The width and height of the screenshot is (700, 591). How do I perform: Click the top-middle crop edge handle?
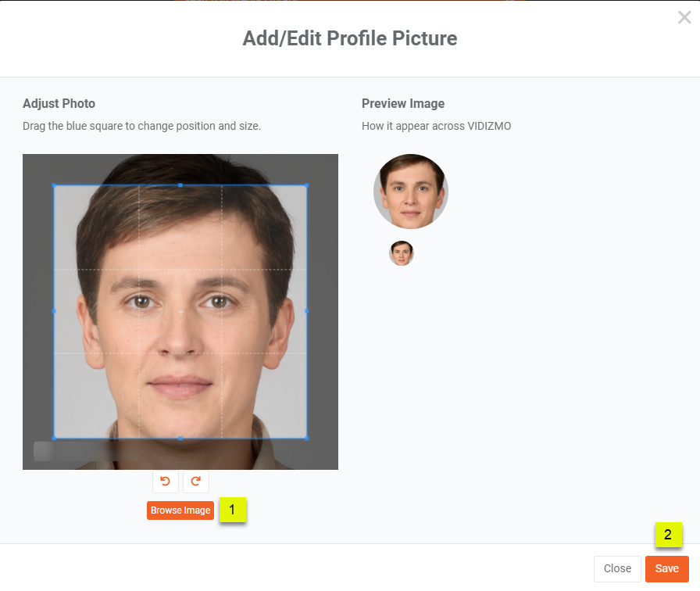point(180,185)
